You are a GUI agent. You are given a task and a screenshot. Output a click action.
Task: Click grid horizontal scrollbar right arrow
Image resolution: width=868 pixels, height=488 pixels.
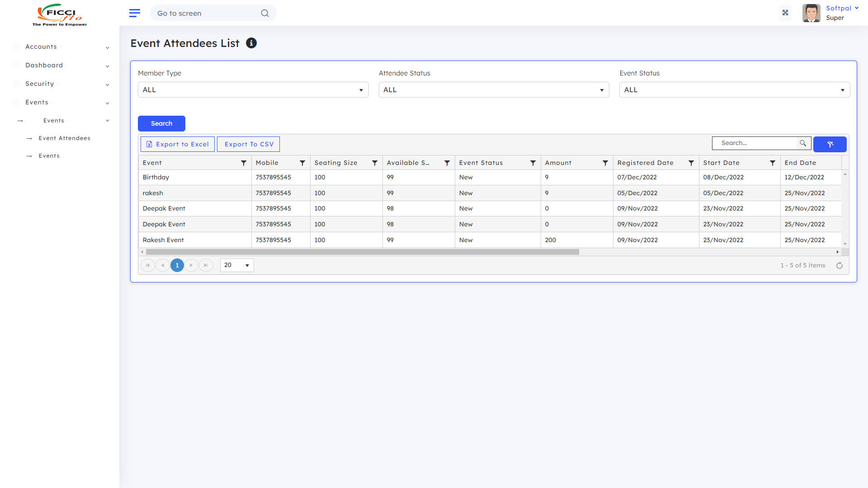tap(837, 252)
